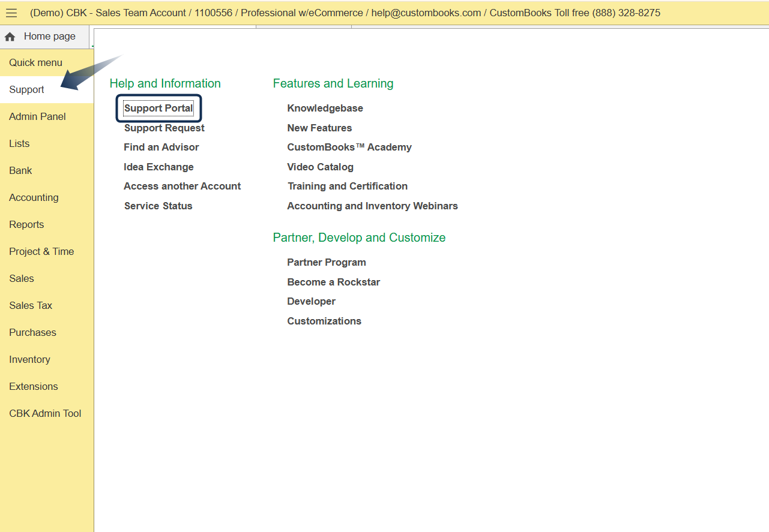This screenshot has height=532, width=769.
Task: Select Reports from the sidebar
Action: click(x=26, y=224)
